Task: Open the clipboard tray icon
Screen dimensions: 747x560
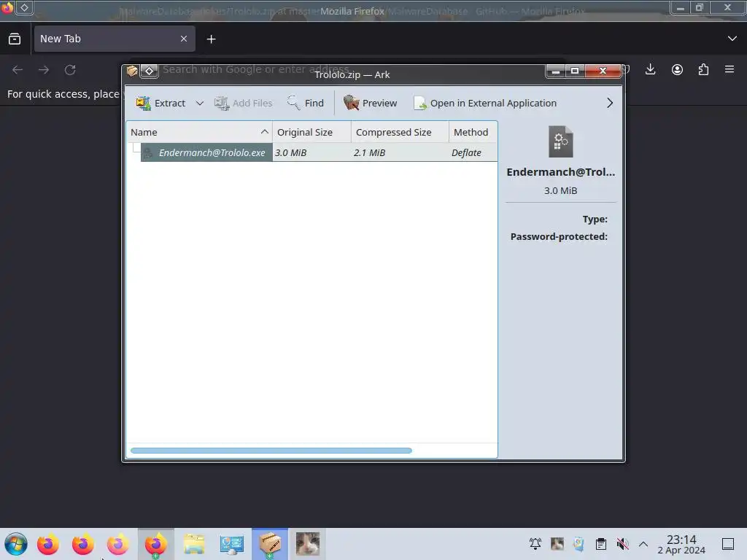Action: coord(601,544)
